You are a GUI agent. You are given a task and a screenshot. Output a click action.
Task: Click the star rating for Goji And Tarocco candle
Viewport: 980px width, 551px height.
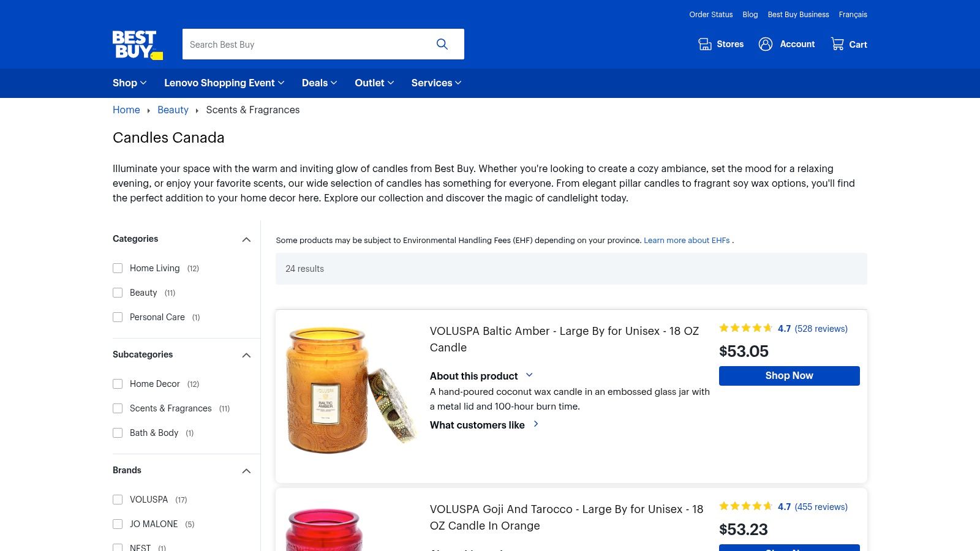746,506
